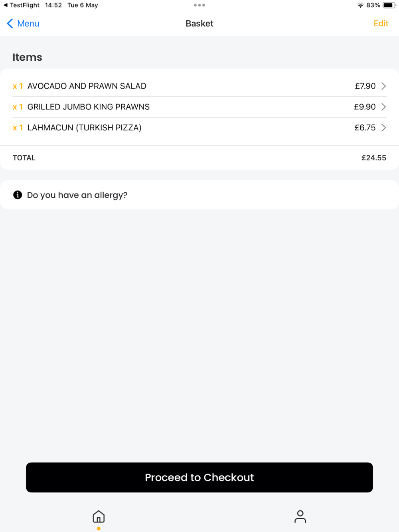
Task: Tap the three-dot multitasking indicator
Action: 199,5
